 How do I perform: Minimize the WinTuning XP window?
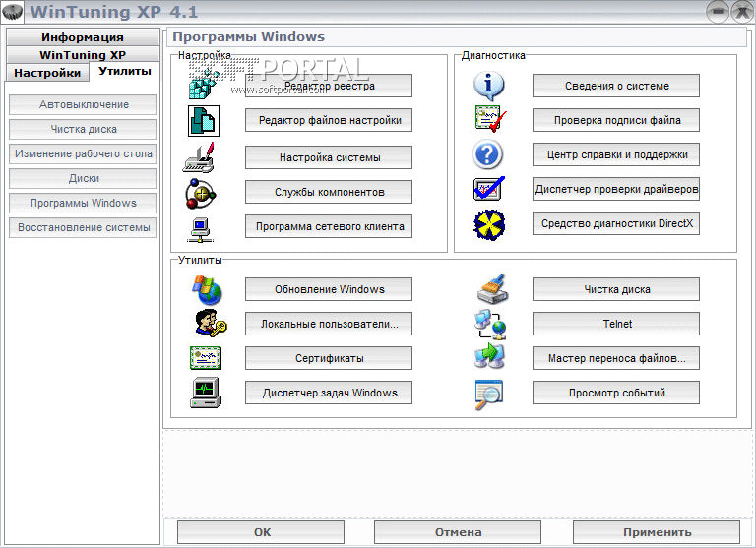click(718, 12)
